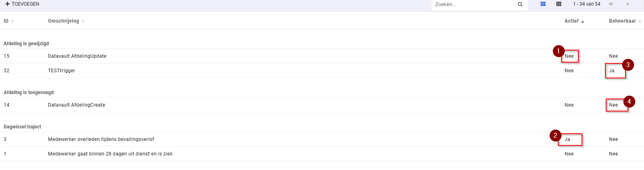Click the plus TOEVOEGEN add button

(22, 4)
